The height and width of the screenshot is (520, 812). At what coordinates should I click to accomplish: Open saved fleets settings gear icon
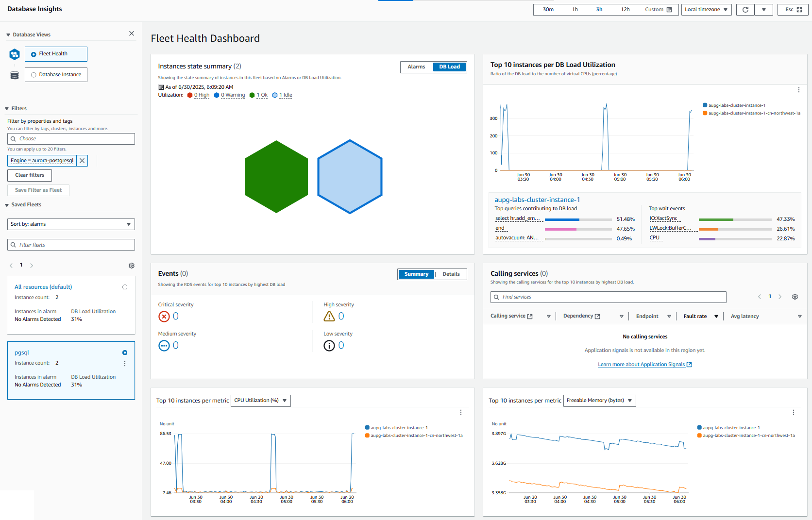tap(132, 266)
